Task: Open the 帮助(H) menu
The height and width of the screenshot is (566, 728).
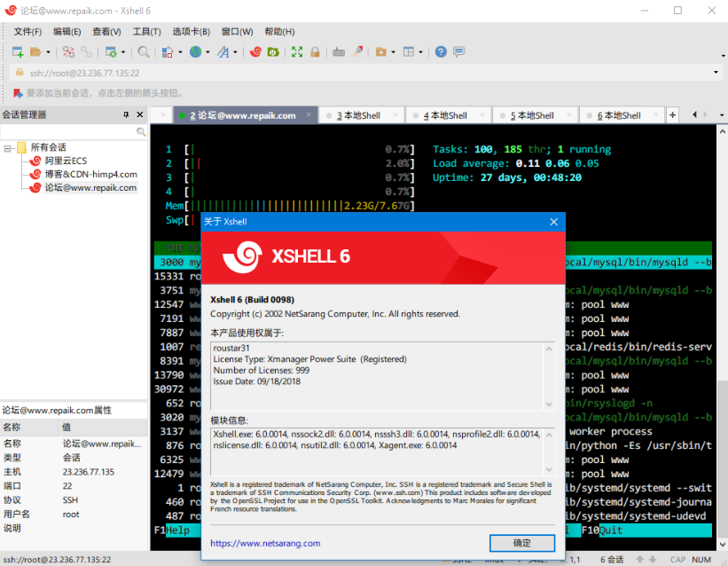Action: 279,32
